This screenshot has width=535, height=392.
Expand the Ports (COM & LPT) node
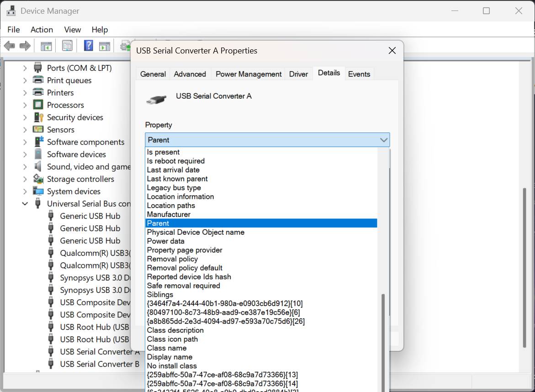(25, 68)
